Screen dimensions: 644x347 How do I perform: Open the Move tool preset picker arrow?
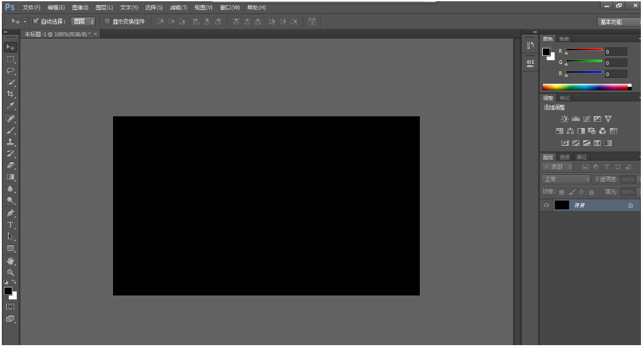(x=25, y=21)
